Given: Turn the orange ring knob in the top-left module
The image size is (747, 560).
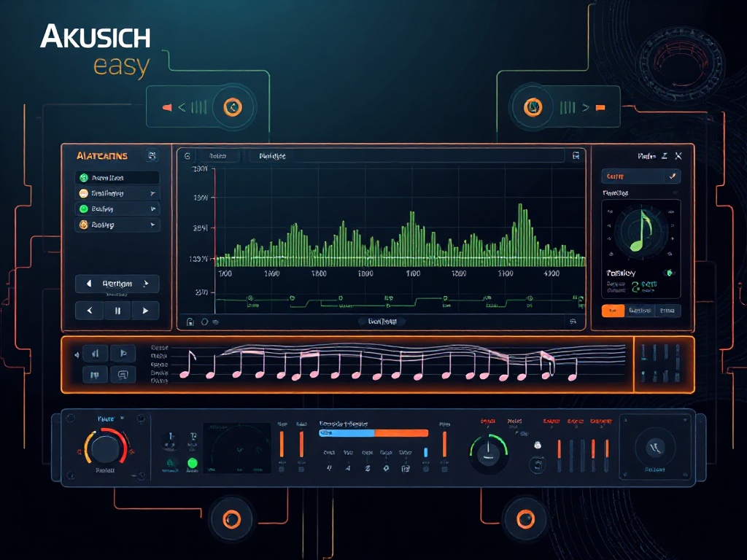Looking at the screenshot, I should (233, 107).
